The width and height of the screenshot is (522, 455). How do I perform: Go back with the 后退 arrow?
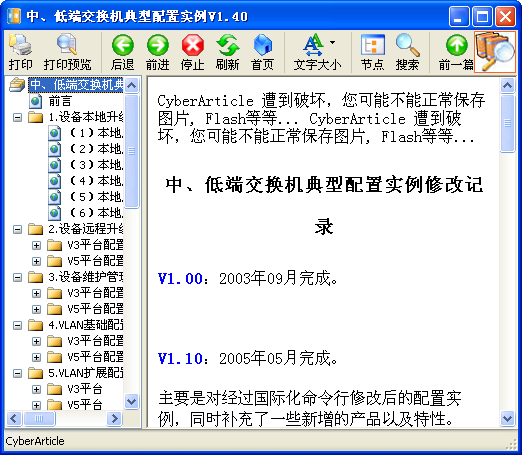(x=123, y=53)
